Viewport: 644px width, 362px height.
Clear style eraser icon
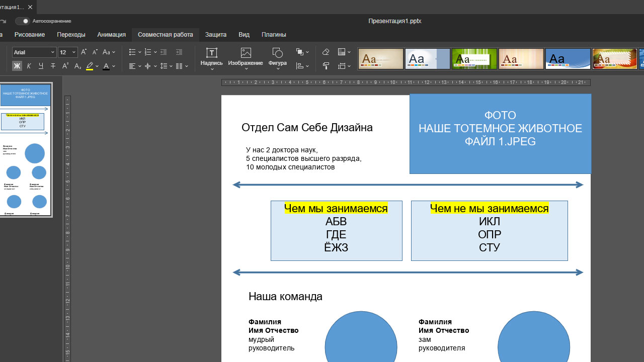(x=326, y=52)
